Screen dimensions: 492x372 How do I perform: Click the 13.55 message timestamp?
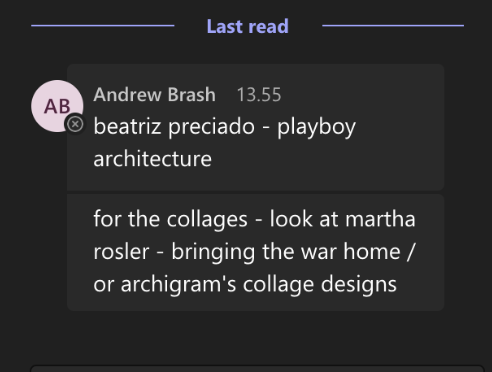click(x=259, y=95)
